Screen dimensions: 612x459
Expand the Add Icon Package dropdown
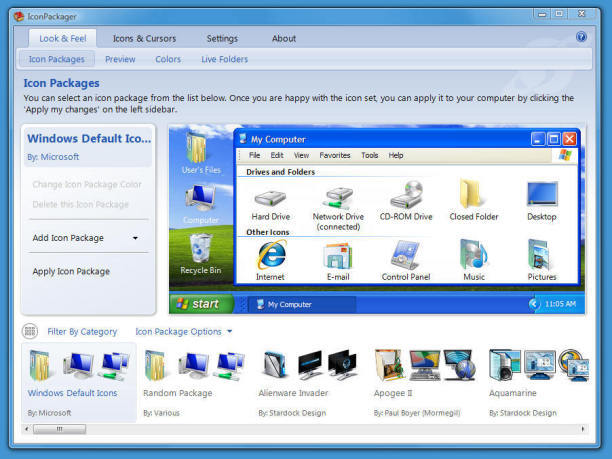[x=135, y=238]
